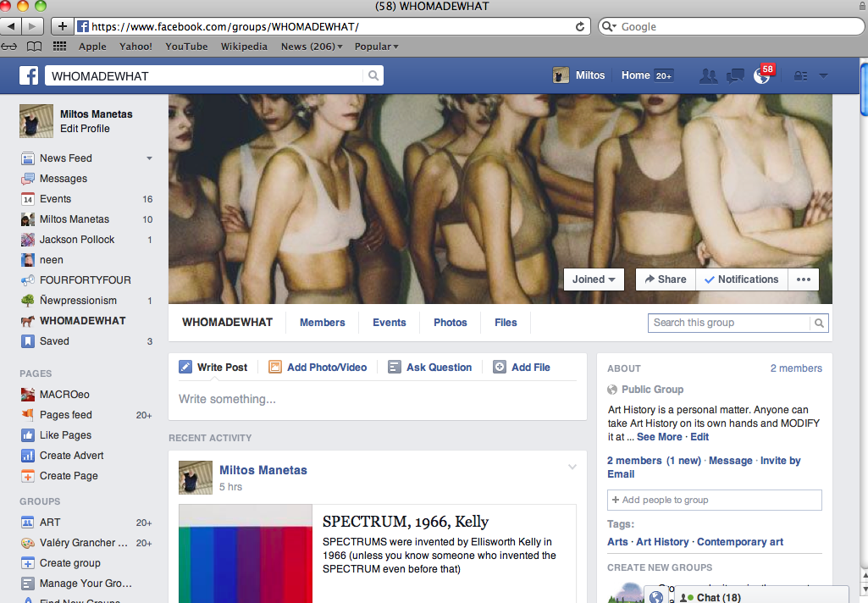Click the Messages sidebar icon

pos(28,179)
